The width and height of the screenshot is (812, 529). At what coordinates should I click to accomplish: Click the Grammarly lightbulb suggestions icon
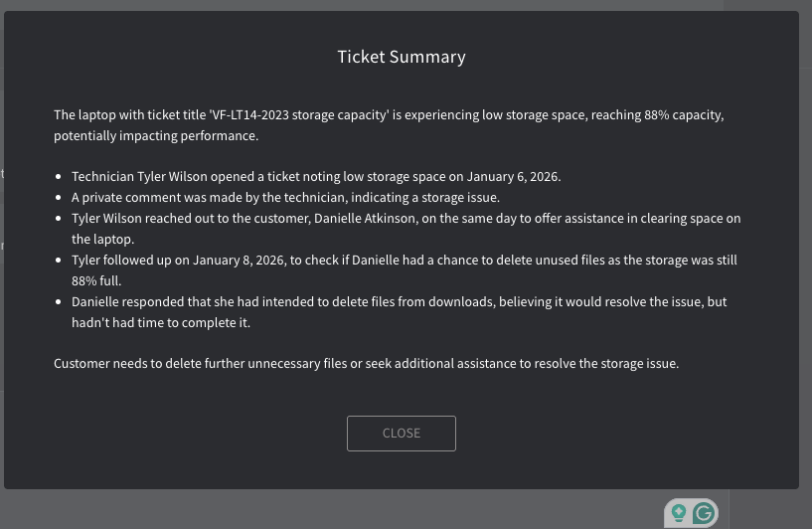click(679, 513)
